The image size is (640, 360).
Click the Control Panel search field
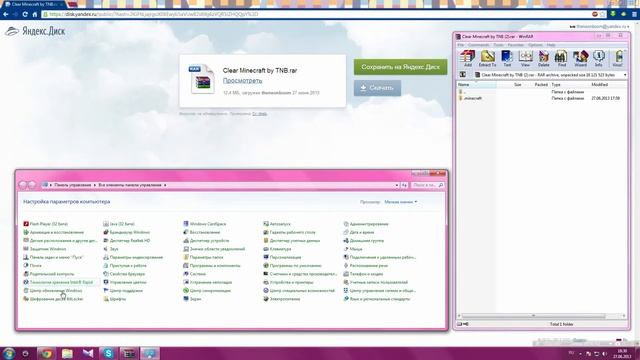click(427, 185)
